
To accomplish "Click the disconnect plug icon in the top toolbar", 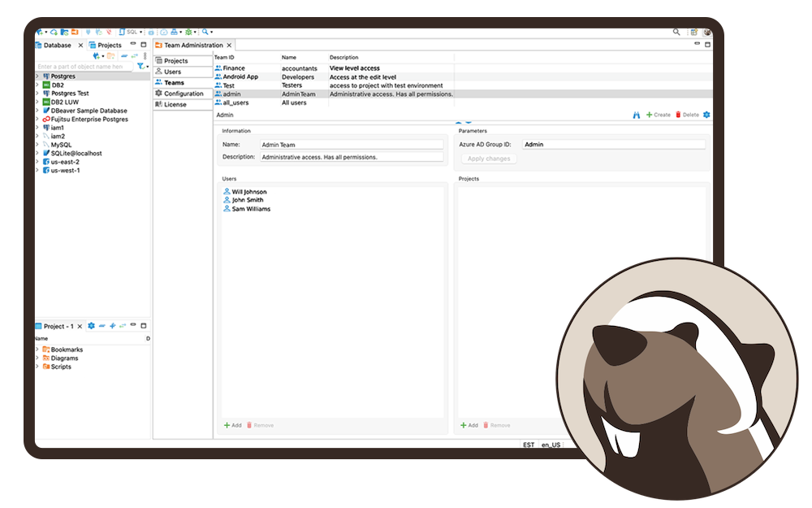I will pos(109,33).
